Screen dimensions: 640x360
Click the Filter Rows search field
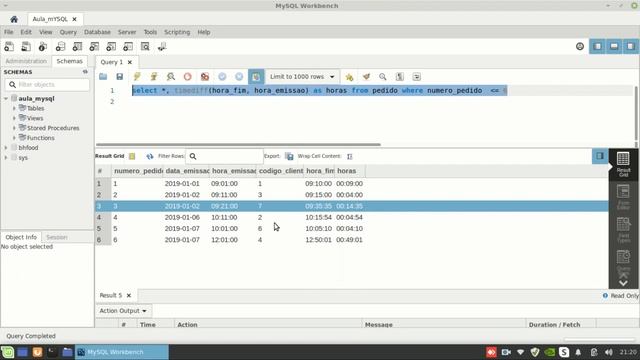coord(224,156)
